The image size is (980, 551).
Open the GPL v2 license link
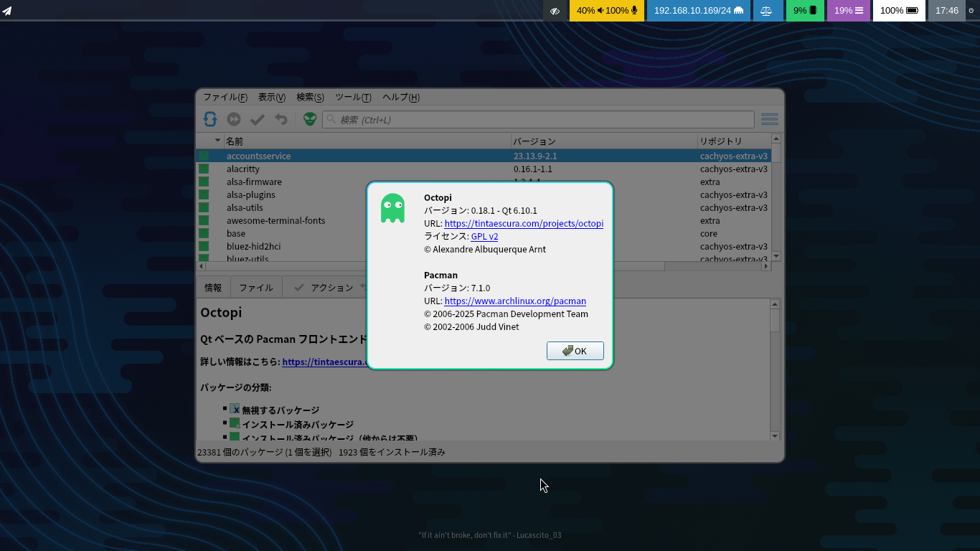[484, 236]
